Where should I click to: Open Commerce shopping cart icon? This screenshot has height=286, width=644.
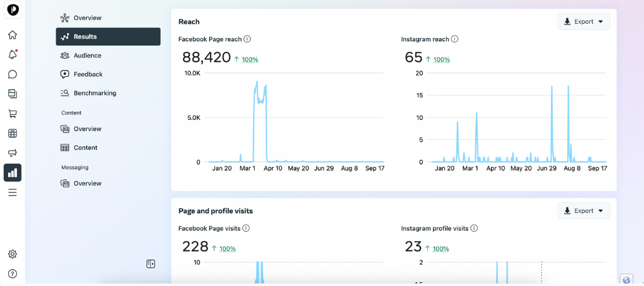point(12,114)
